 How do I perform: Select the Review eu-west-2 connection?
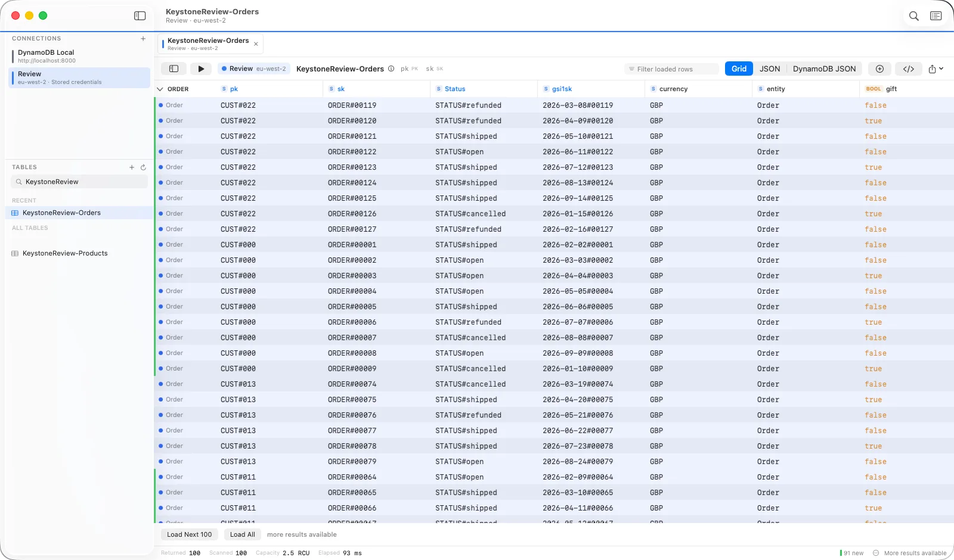(x=79, y=78)
